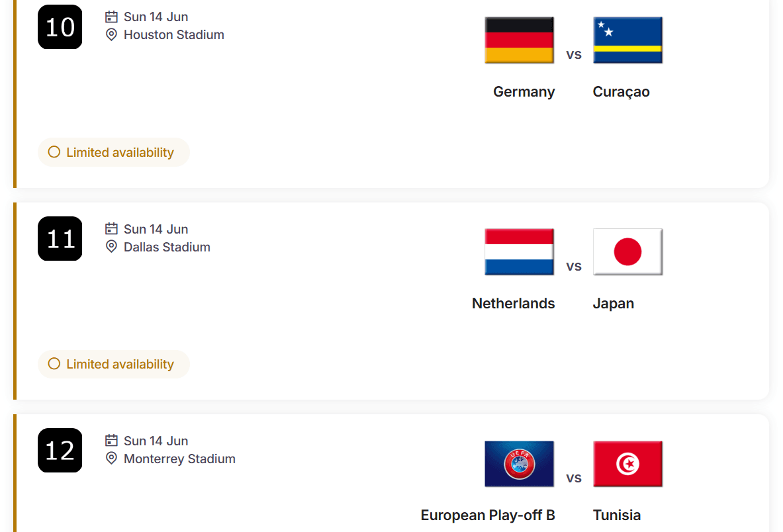Click the Tunisia flag icon
Viewport: 783px width, 532px height.
click(627, 464)
